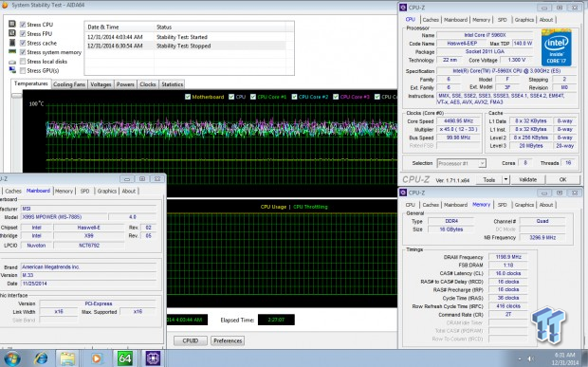Click the system memory module icon
Image resolution: width=588 pixels, height=367 pixels.
(12, 52)
